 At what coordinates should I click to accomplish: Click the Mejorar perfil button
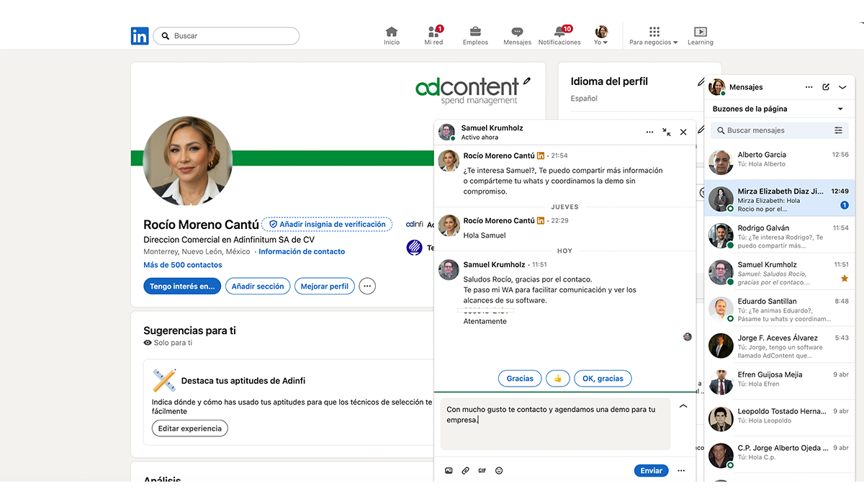[325, 287]
